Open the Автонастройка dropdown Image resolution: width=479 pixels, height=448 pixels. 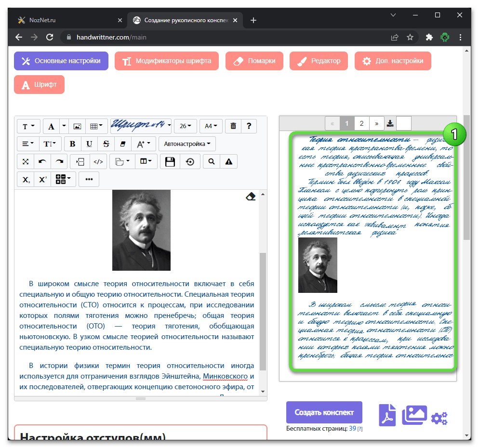pos(187,144)
